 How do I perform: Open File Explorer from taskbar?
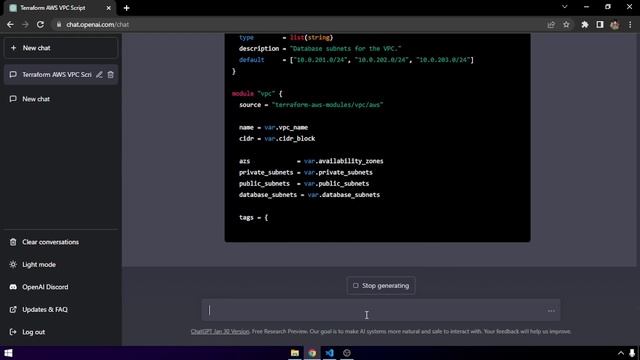tap(295, 353)
